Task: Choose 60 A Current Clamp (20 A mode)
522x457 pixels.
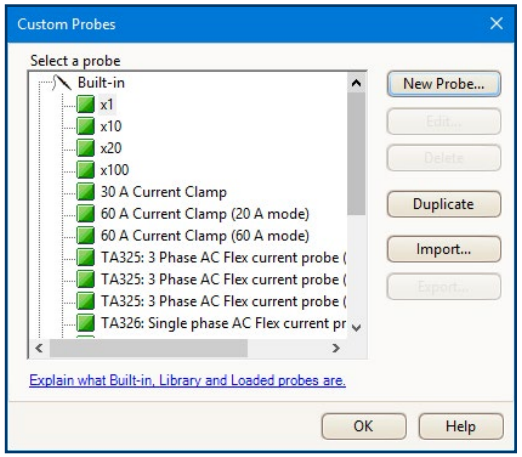Action: pos(205,214)
